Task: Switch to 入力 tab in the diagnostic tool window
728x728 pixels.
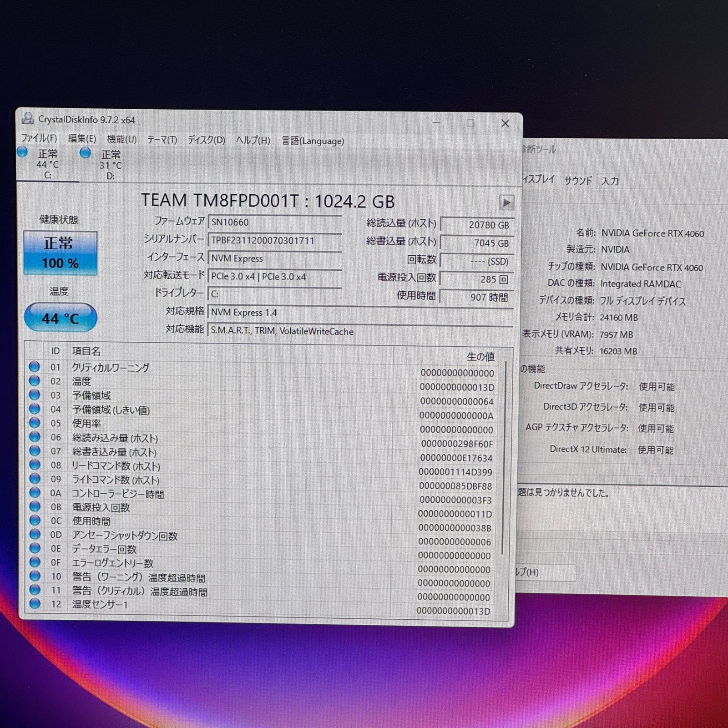Action: tap(610, 181)
